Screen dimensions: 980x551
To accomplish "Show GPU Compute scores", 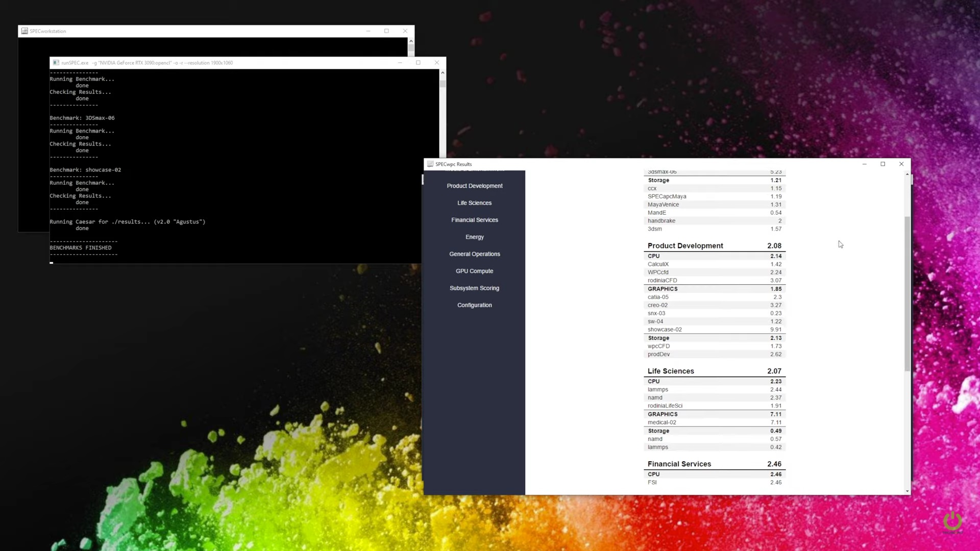I will coord(474,271).
